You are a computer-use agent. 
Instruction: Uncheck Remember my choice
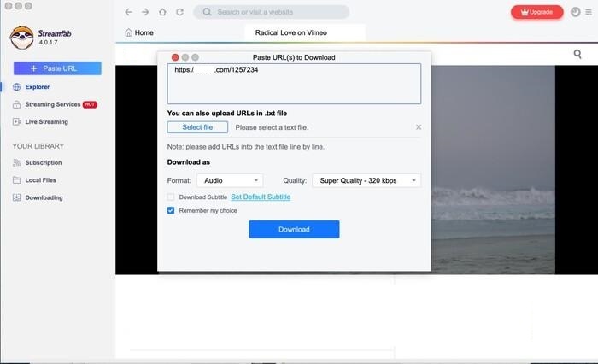click(171, 210)
